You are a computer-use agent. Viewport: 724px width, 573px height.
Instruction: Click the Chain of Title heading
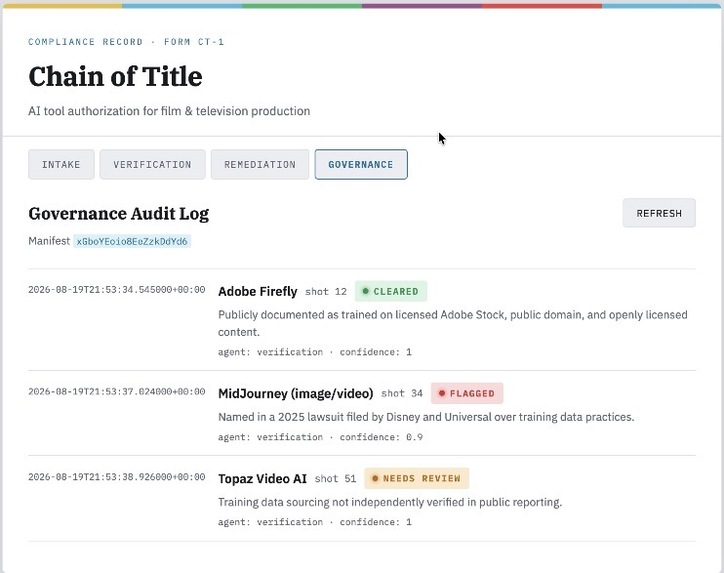click(115, 77)
